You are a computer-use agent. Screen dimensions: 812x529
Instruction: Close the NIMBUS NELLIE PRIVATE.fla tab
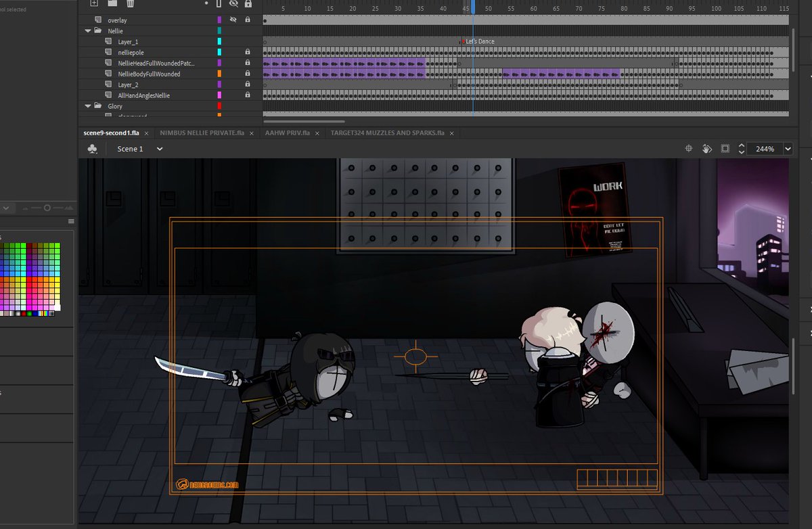[x=251, y=133]
